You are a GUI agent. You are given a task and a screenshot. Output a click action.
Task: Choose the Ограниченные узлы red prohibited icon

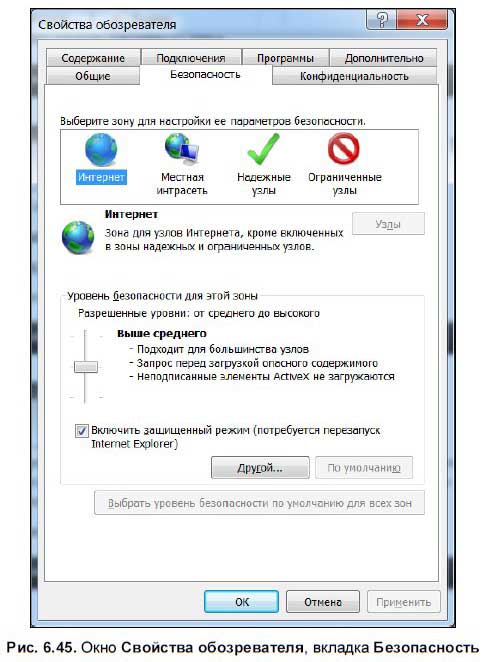click(344, 149)
